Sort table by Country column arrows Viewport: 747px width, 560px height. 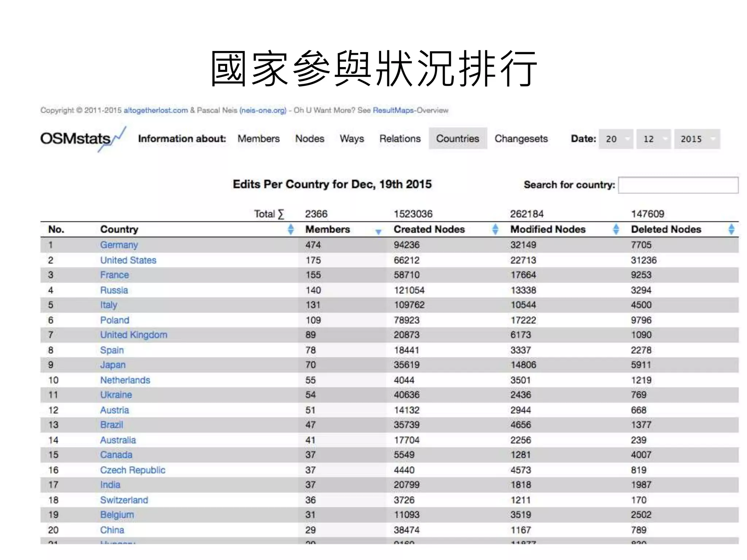pos(291,229)
